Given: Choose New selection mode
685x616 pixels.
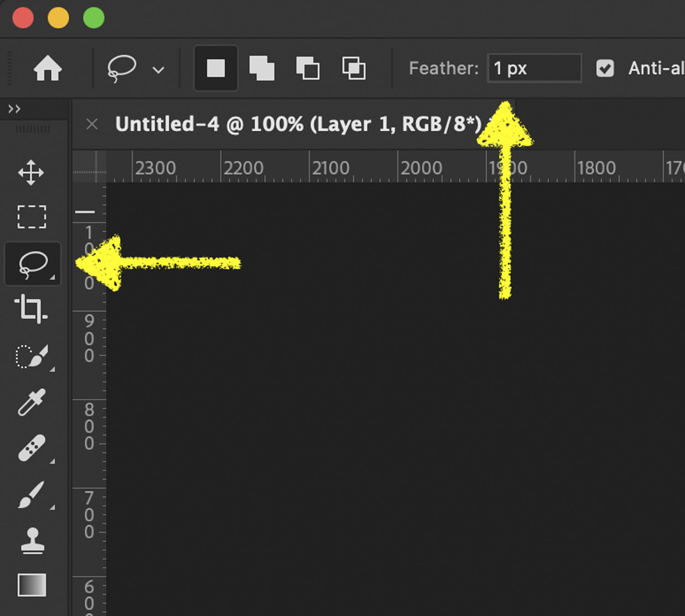Looking at the screenshot, I should (216, 68).
